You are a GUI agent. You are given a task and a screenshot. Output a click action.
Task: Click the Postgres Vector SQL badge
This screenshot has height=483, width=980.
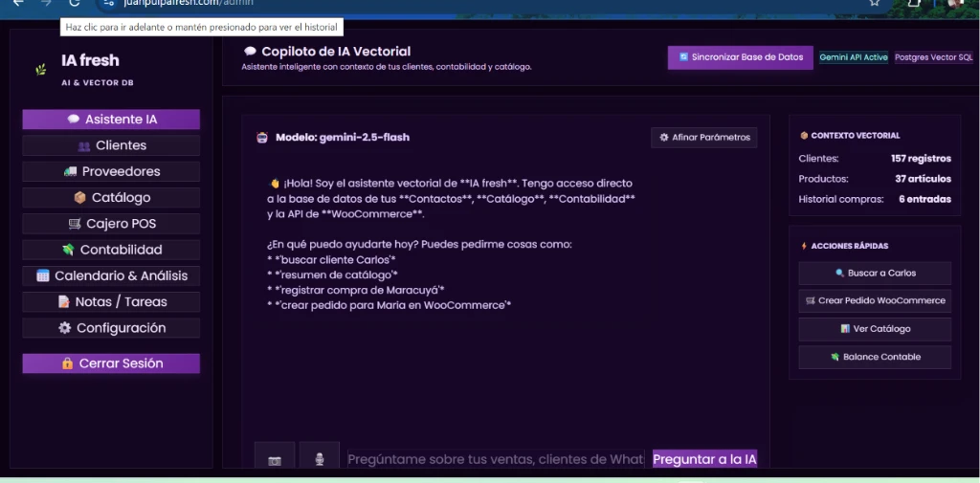point(934,56)
